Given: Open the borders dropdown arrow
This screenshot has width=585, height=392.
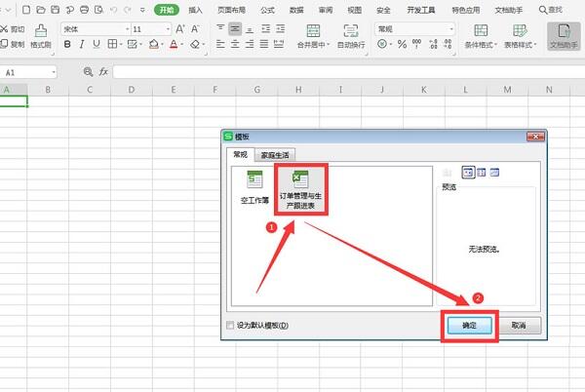Looking at the screenshot, I should [121, 45].
